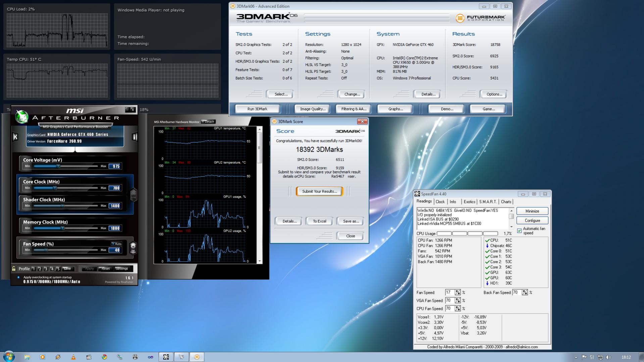644x362 pixels.
Task: Open VLC media player from taskbar
Action: [73, 357]
